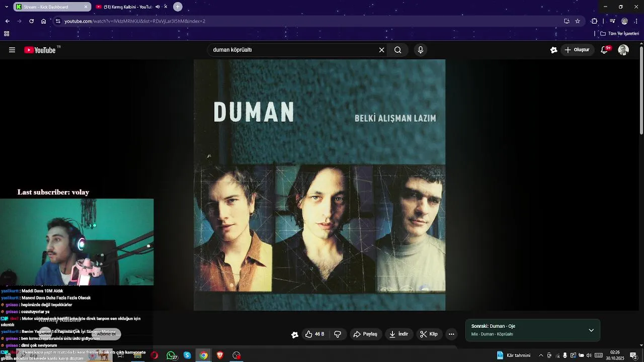Open Brave browser from the taskbar
The image size is (644, 362).
[x=220, y=355]
